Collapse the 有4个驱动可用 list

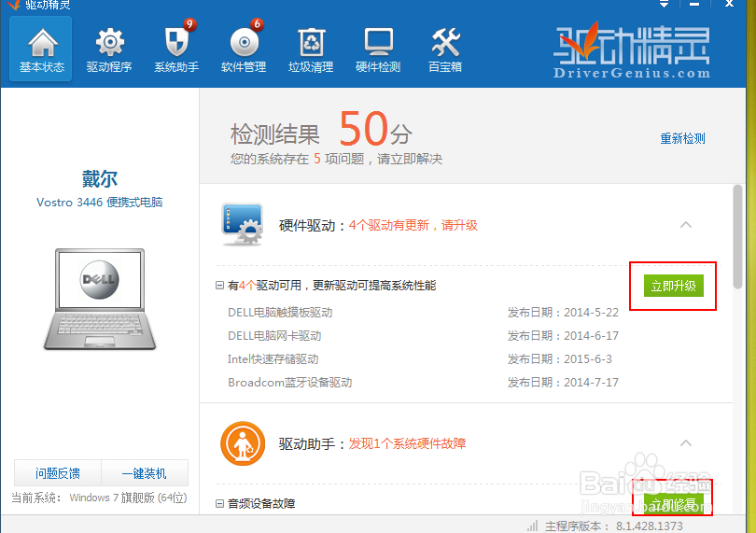tap(219, 286)
